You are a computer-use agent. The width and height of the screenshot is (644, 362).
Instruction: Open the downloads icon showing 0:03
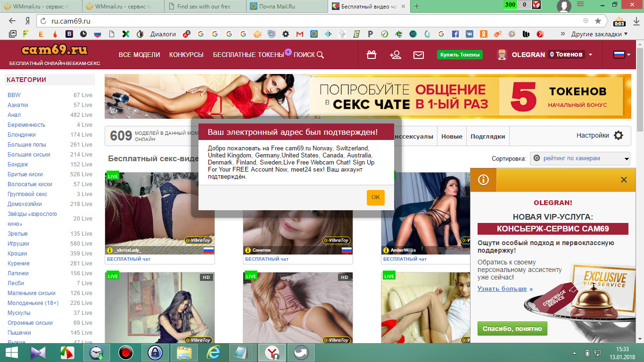pyautogui.click(x=619, y=21)
